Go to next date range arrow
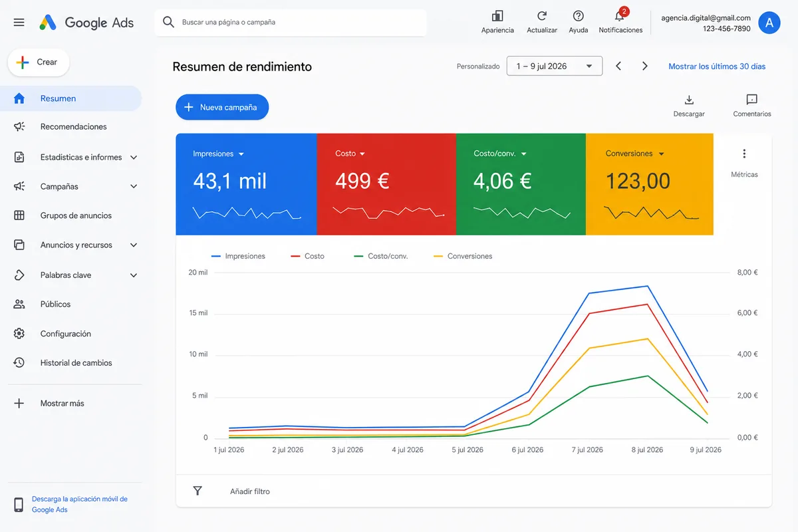Image resolution: width=798 pixels, height=532 pixels. [645, 66]
